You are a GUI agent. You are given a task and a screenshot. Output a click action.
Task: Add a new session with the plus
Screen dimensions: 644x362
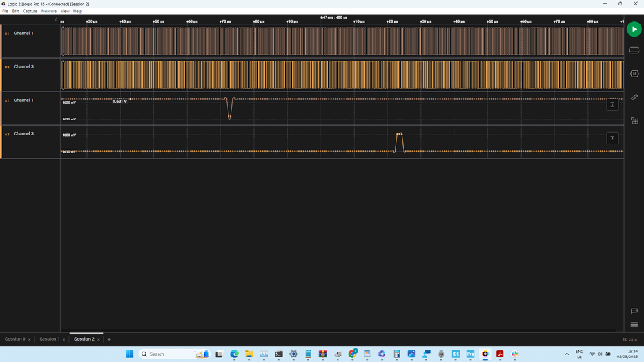[x=109, y=339]
